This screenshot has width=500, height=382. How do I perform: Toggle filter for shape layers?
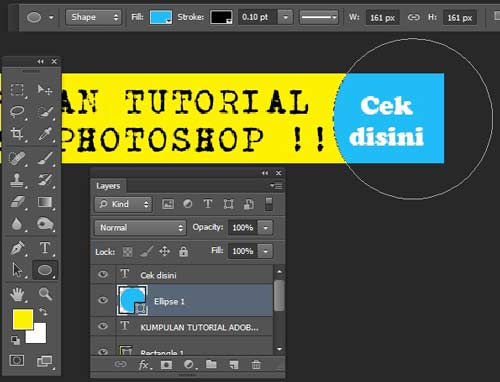(x=228, y=204)
